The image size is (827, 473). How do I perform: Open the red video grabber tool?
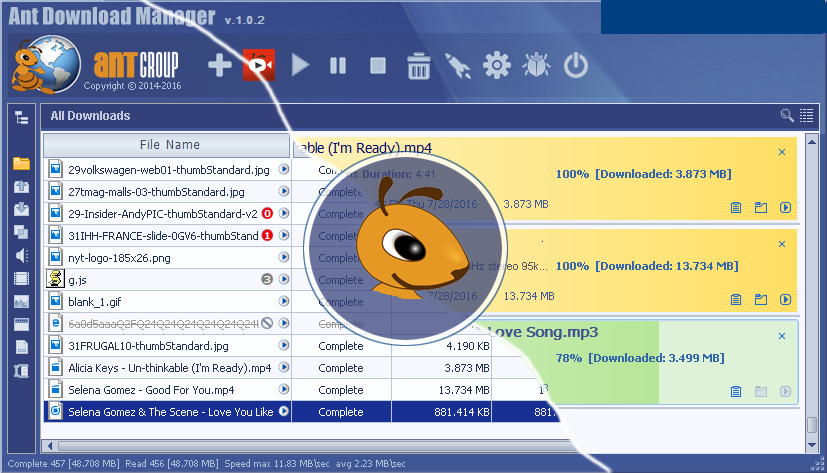pos(259,65)
